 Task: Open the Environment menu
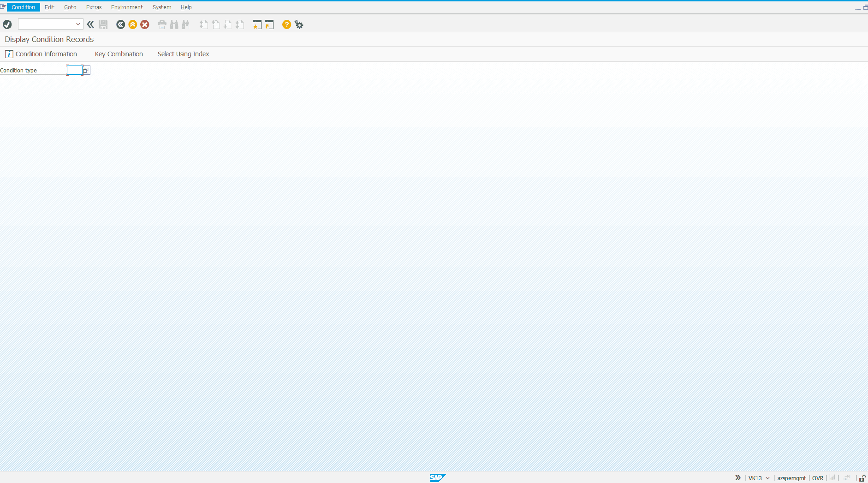click(x=127, y=7)
